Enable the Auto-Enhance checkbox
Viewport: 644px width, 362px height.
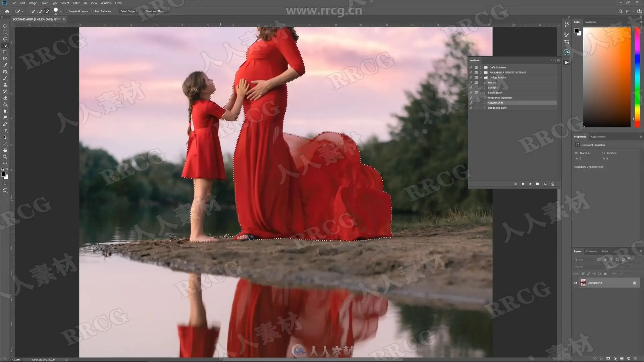[93, 11]
